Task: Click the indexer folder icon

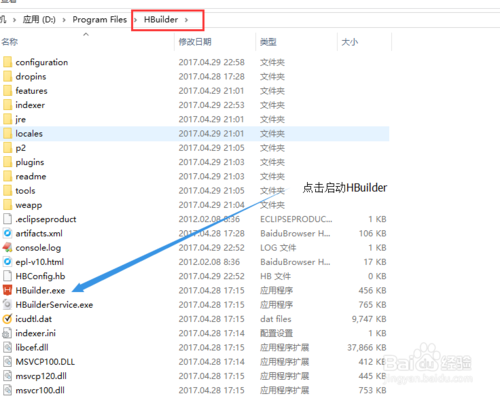Action: coord(7,105)
